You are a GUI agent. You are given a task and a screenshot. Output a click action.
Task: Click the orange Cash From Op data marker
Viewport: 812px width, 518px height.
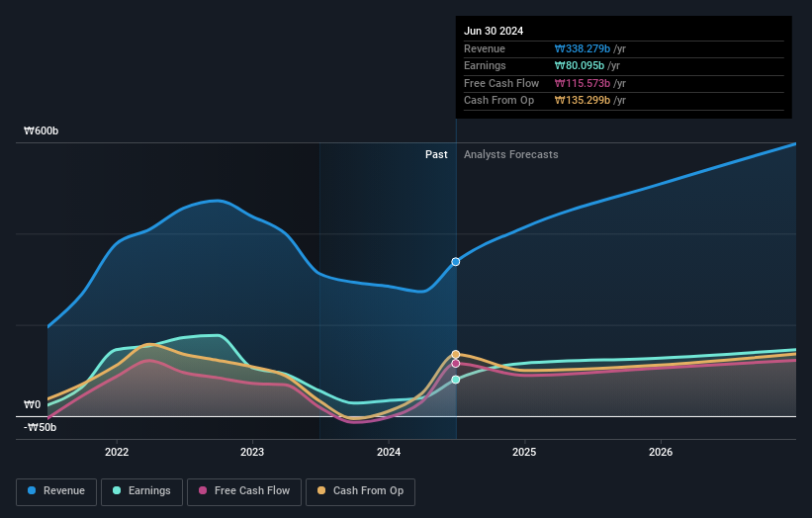click(456, 355)
